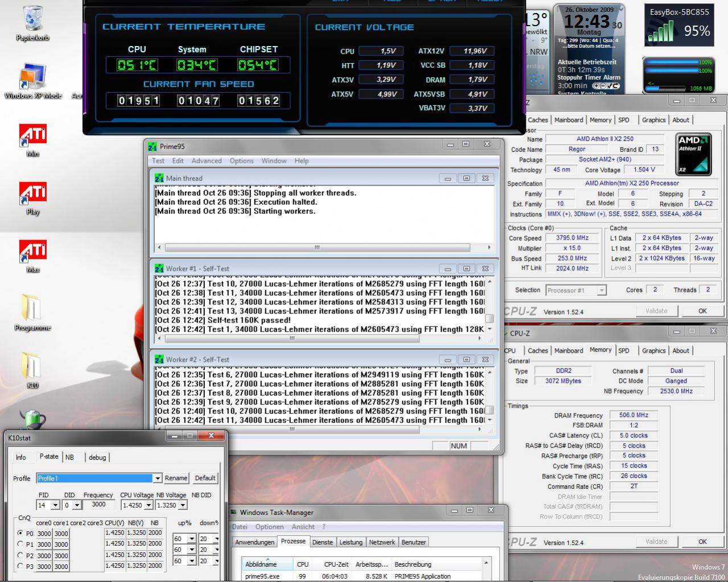Select the P1 radio button in K10stat
This screenshot has height=582, width=728.
click(20, 544)
